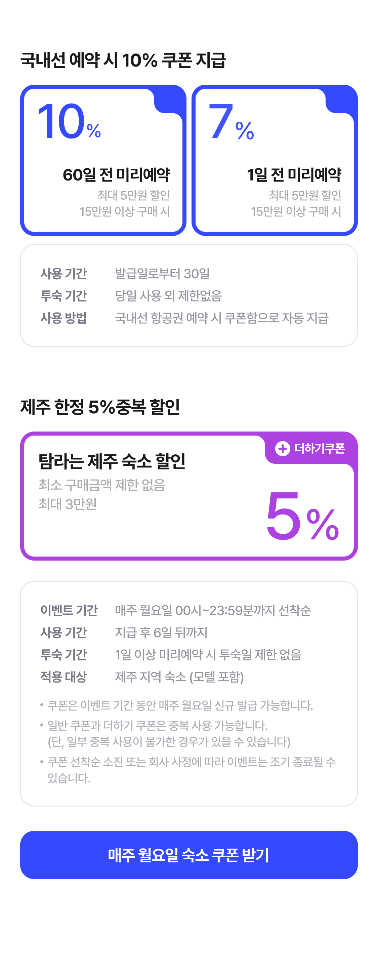Click the large purple 5% figure
The width and height of the screenshot is (378, 980).
coord(302,516)
